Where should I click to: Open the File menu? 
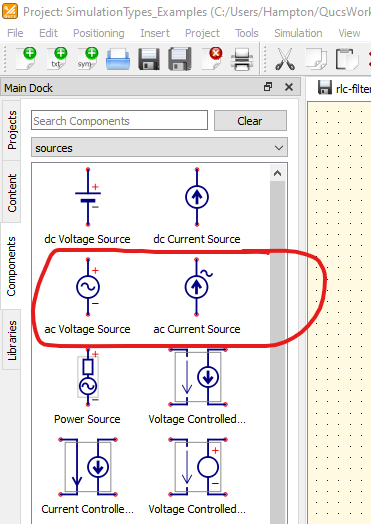(15, 33)
